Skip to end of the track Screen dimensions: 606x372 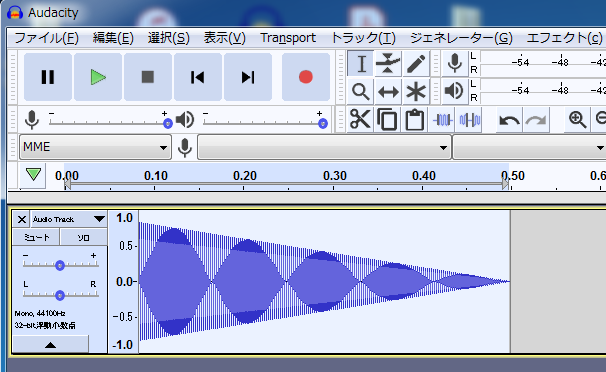(248, 77)
